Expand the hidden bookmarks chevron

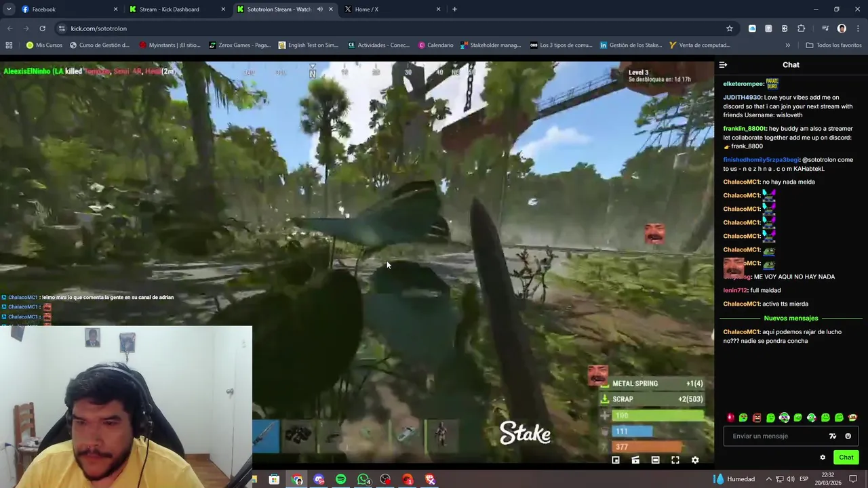point(787,45)
